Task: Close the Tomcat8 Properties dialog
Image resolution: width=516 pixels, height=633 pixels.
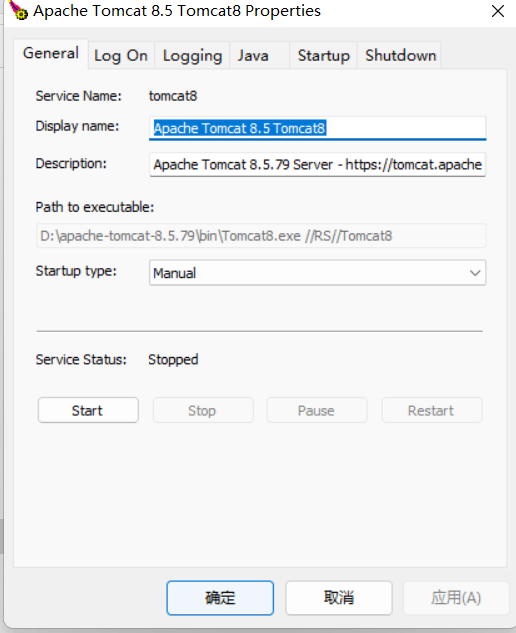Action: 497,11
